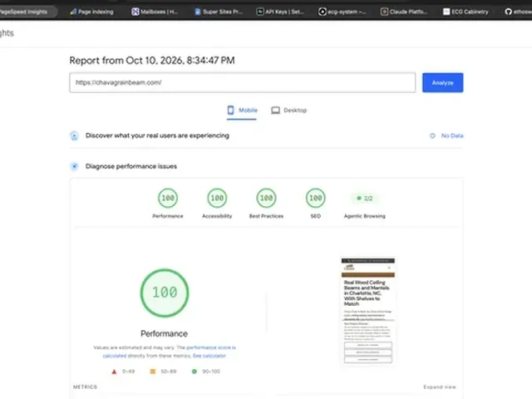
Task: Click the No Data link
Action: pyautogui.click(x=452, y=135)
